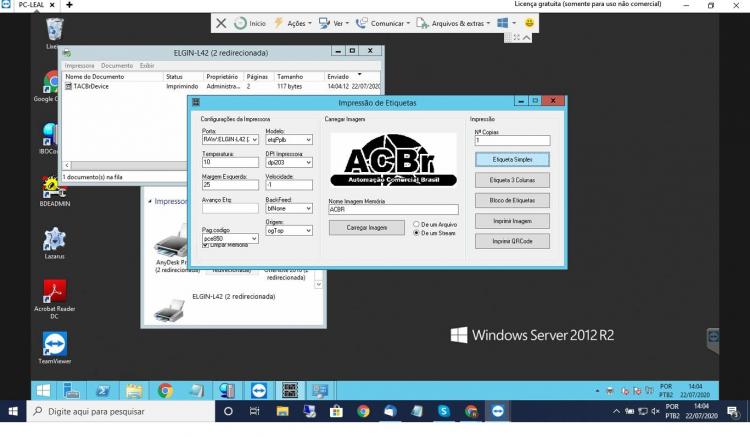Open the BDEADMIN desktop icon
This screenshot has width=750, height=437.
[54, 191]
